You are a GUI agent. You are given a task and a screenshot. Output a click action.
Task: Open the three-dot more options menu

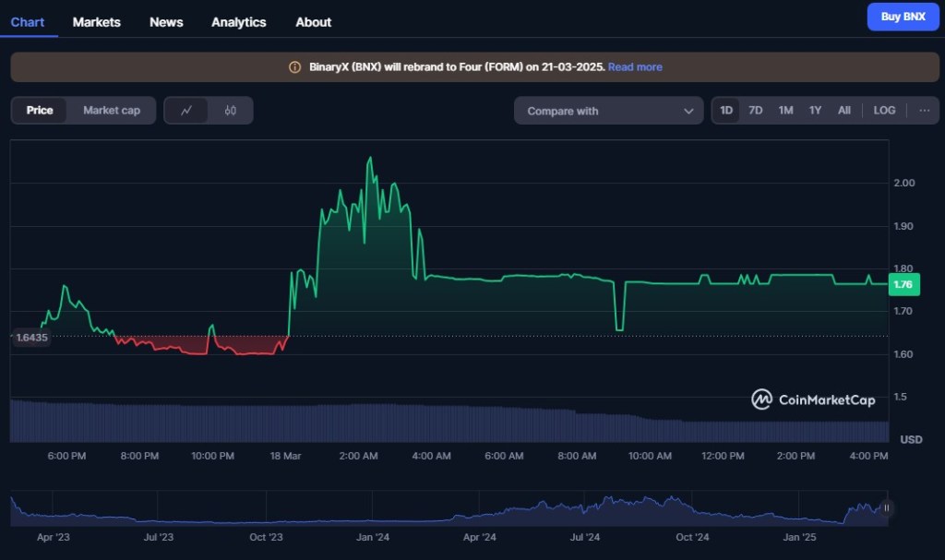click(924, 111)
